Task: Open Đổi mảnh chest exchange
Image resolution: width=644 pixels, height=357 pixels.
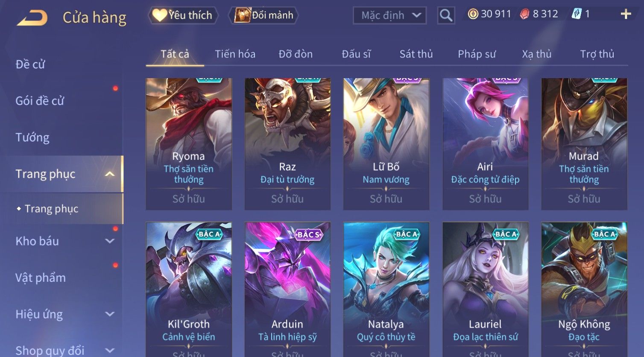Action: (264, 15)
